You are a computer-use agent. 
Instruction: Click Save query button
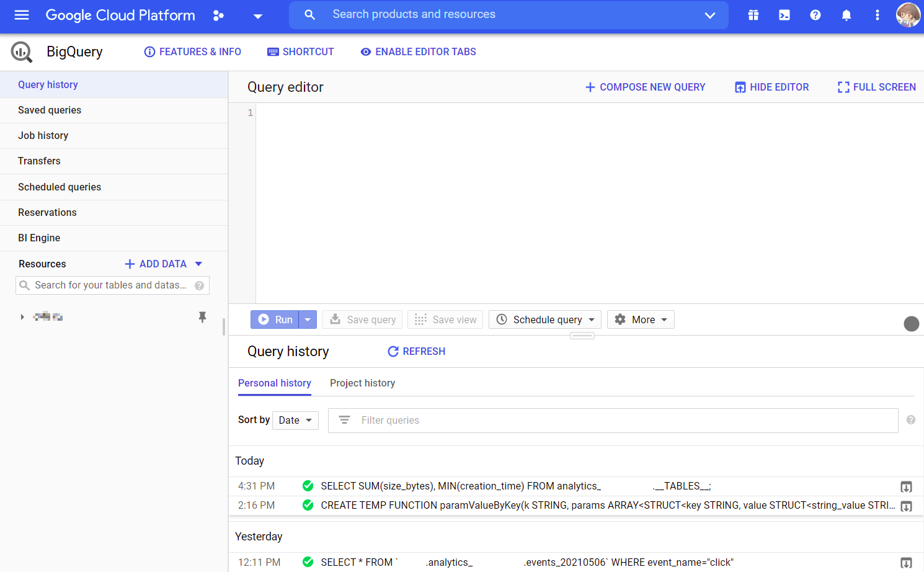(x=363, y=320)
